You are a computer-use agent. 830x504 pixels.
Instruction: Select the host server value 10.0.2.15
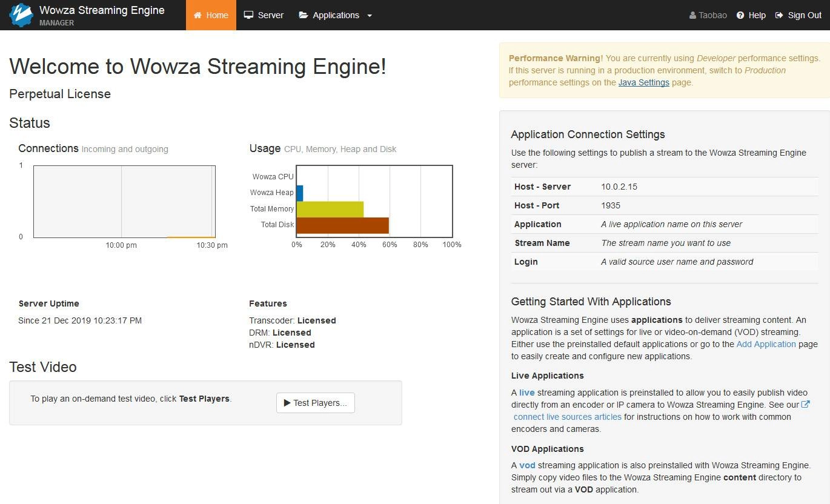[619, 187]
